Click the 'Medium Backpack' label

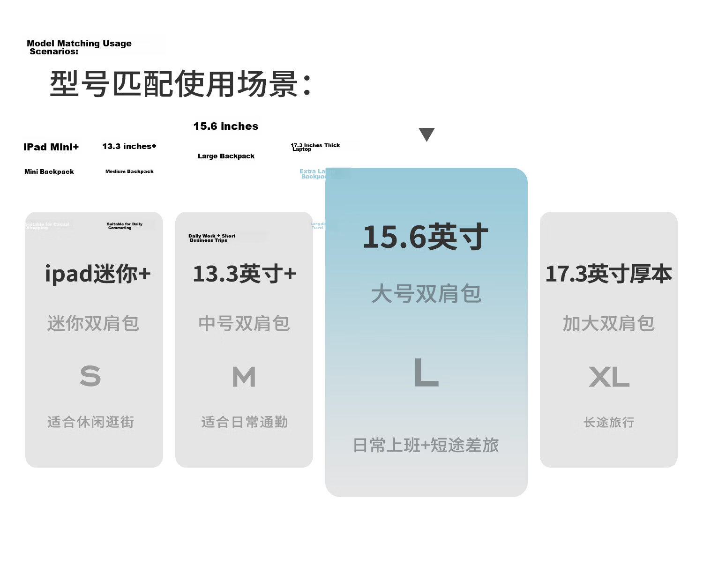[129, 171]
